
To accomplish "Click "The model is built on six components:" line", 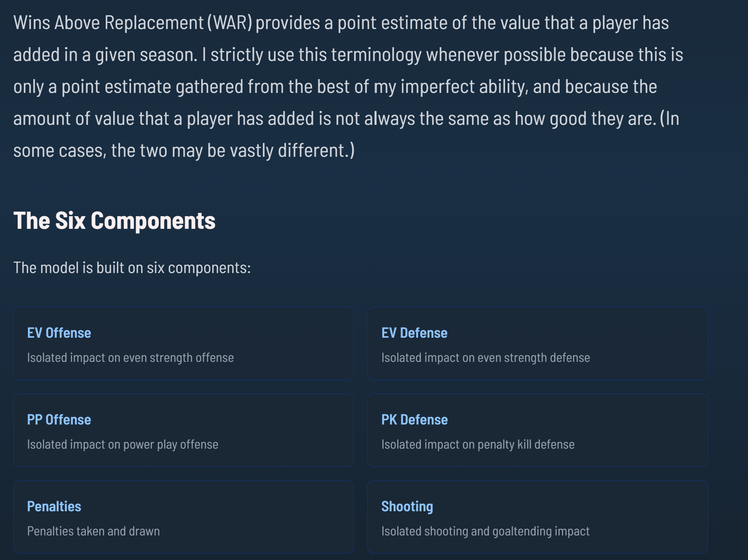I will pyautogui.click(x=132, y=268).
